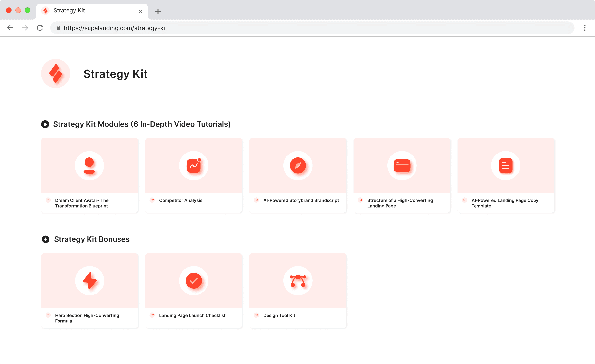Click the 01 badge on Hero Section Formula
Screen dimensions: 595x364
click(x=48, y=315)
